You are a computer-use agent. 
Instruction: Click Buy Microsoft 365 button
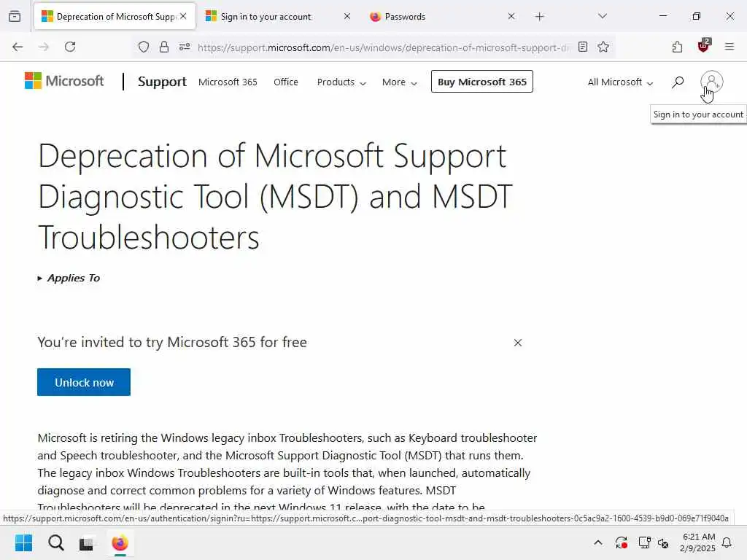click(x=482, y=82)
